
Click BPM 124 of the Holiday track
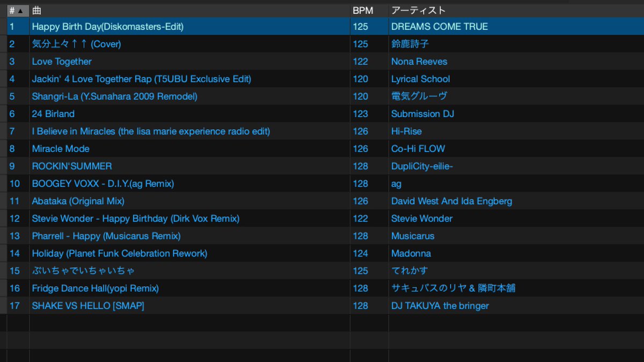(x=361, y=253)
